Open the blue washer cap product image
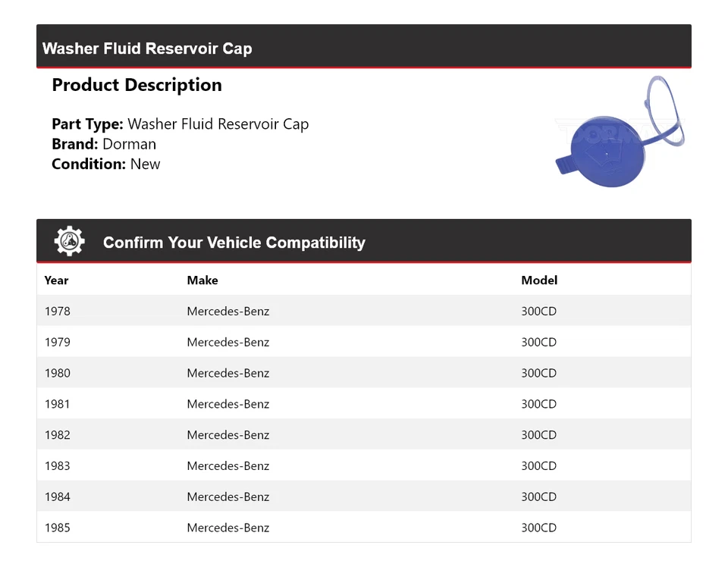This screenshot has width=728, height=567. [x=620, y=131]
